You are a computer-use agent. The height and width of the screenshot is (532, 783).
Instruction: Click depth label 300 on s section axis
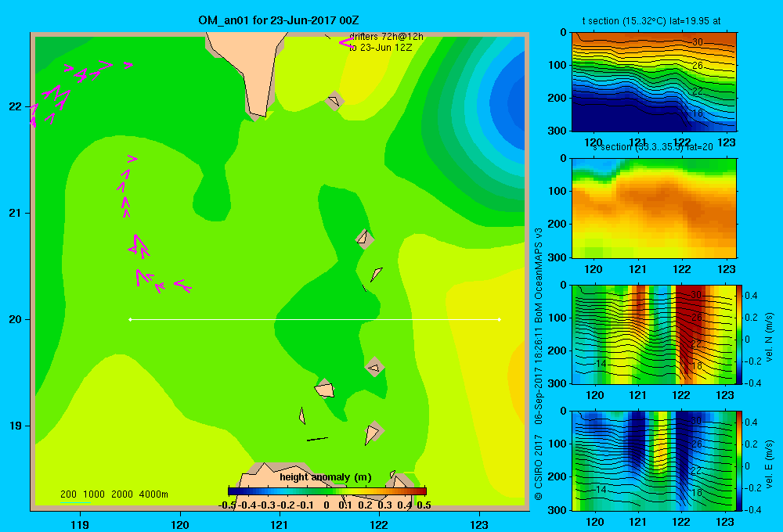pos(557,257)
